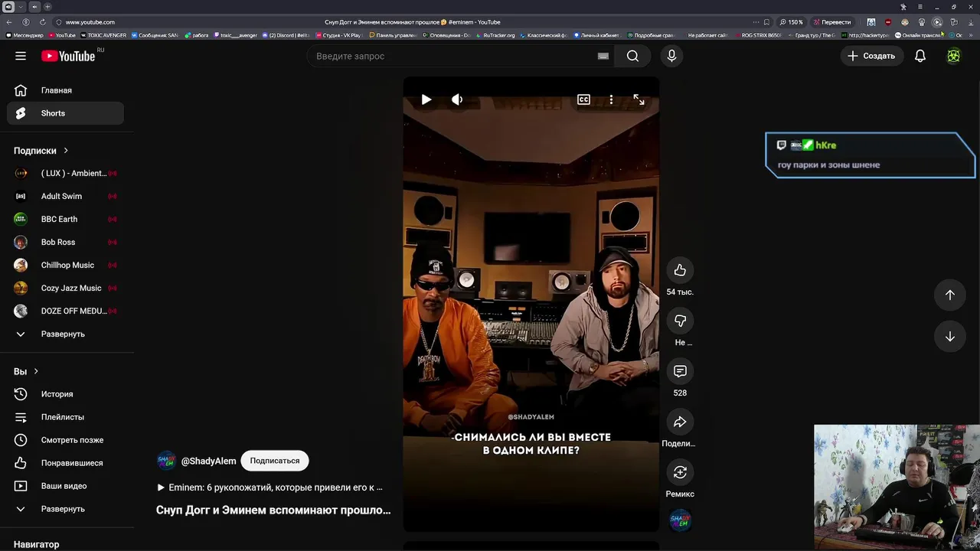
Task: Toggle closed captions on the Short
Action: (583, 99)
